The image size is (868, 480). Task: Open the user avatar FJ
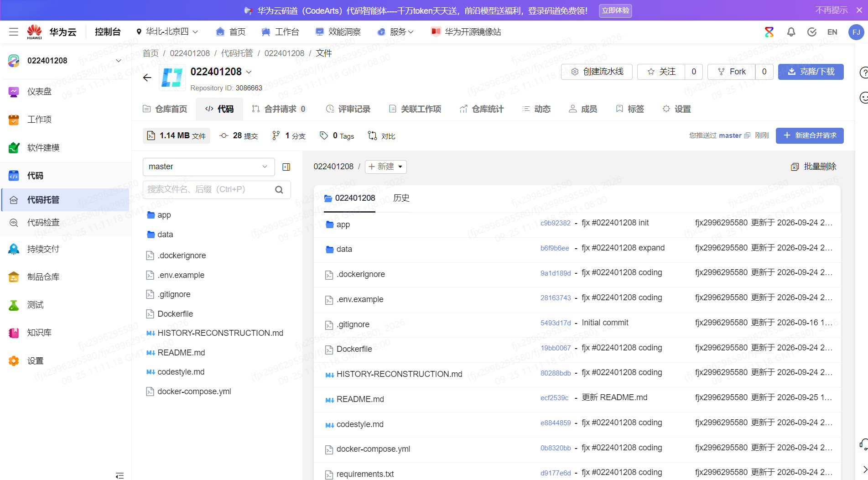point(856,32)
